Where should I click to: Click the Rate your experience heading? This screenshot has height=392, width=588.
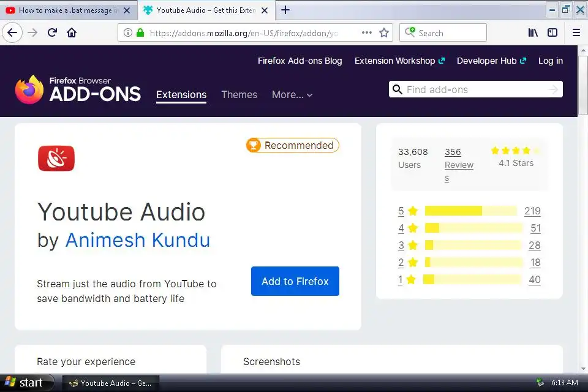pos(86,361)
